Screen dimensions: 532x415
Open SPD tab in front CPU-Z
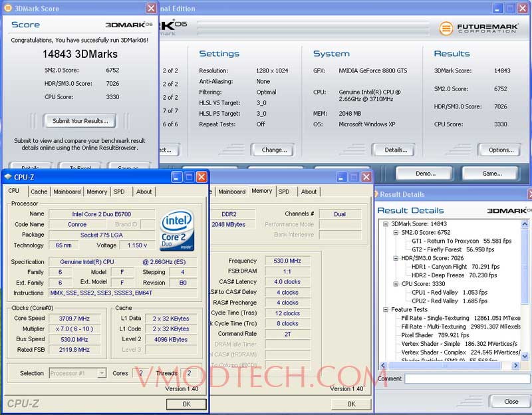[x=119, y=192]
